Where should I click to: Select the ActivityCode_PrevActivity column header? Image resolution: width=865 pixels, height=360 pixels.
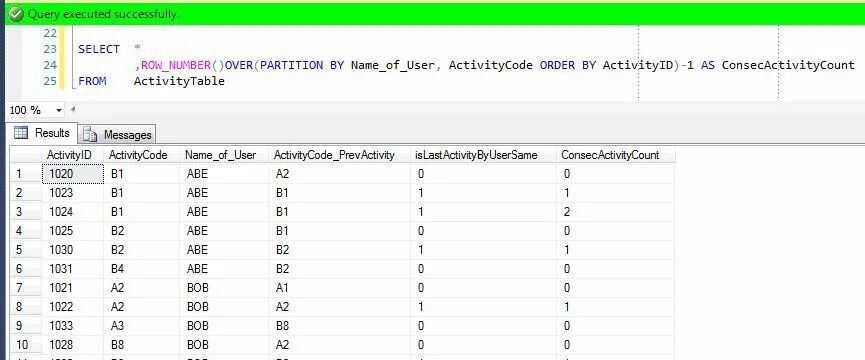(340, 155)
